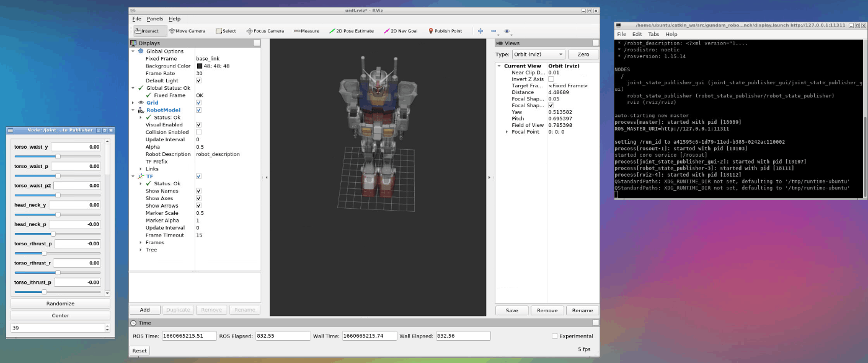This screenshot has height=363, width=868.
Task: Click the Add display button
Action: (x=144, y=310)
